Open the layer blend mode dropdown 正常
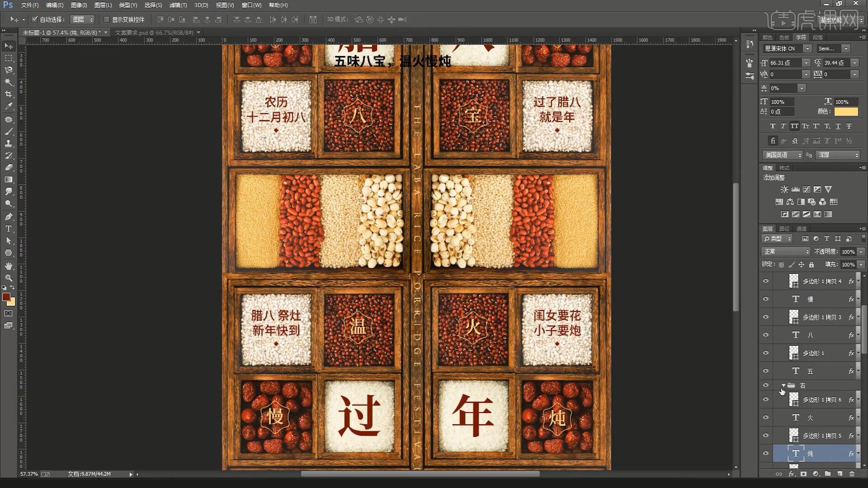868x488 pixels. click(x=786, y=252)
